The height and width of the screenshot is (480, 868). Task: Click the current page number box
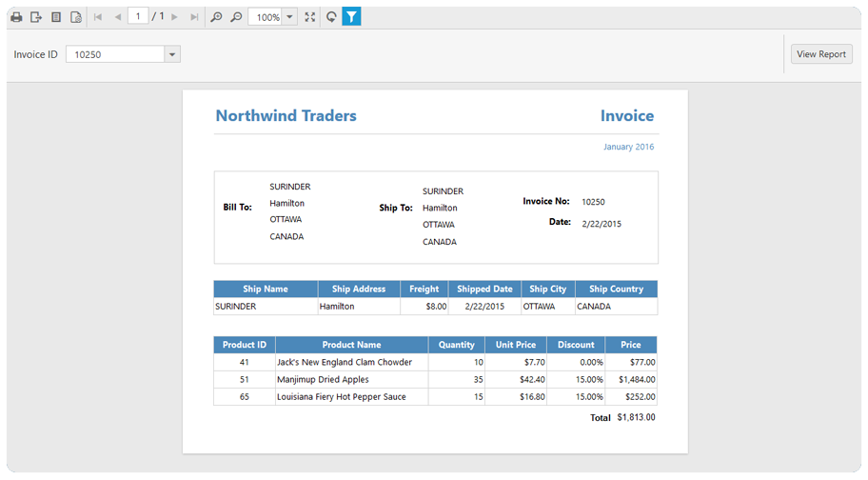(138, 16)
